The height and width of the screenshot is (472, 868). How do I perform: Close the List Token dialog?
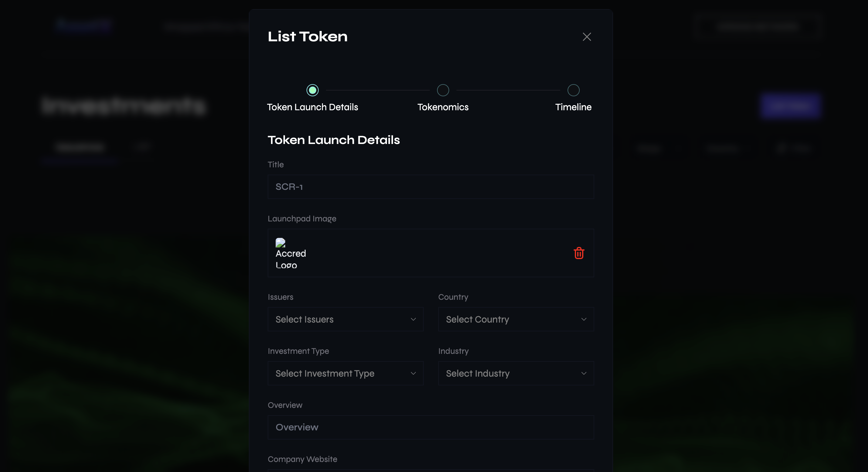(587, 37)
